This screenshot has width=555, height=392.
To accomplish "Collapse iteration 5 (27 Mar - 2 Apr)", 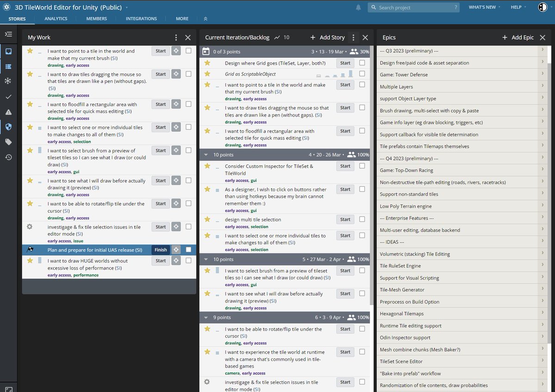I will (206, 260).
